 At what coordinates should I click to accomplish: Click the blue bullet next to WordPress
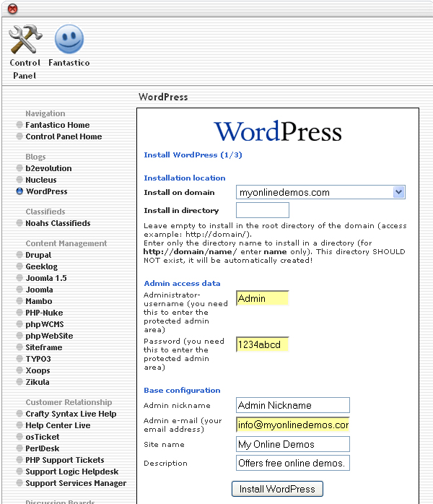pyautogui.click(x=19, y=191)
